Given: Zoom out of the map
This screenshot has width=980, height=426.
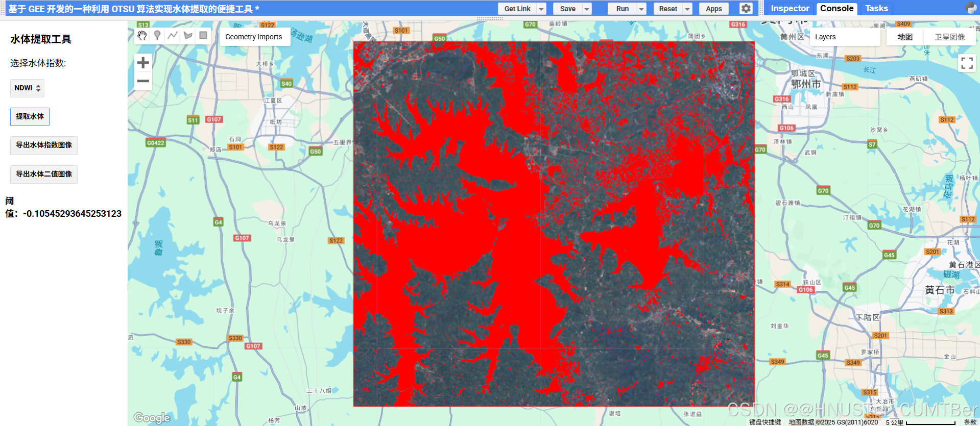Looking at the screenshot, I should pos(144,81).
